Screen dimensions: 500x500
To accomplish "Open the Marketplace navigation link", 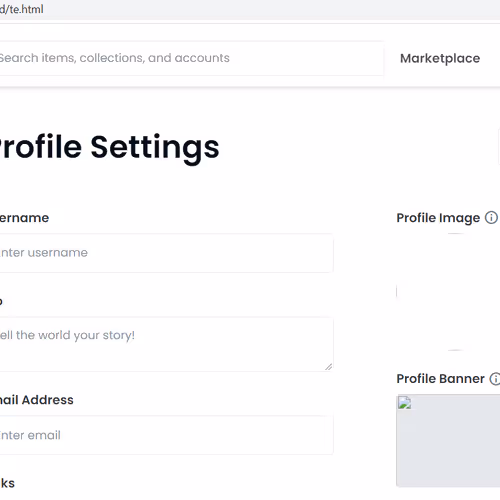I will (x=440, y=58).
